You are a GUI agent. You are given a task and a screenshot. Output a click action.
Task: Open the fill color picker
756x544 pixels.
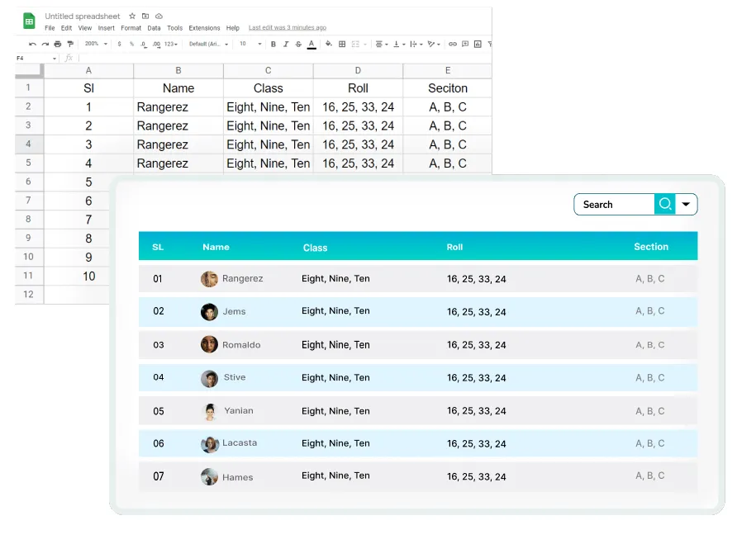(x=328, y=44)
